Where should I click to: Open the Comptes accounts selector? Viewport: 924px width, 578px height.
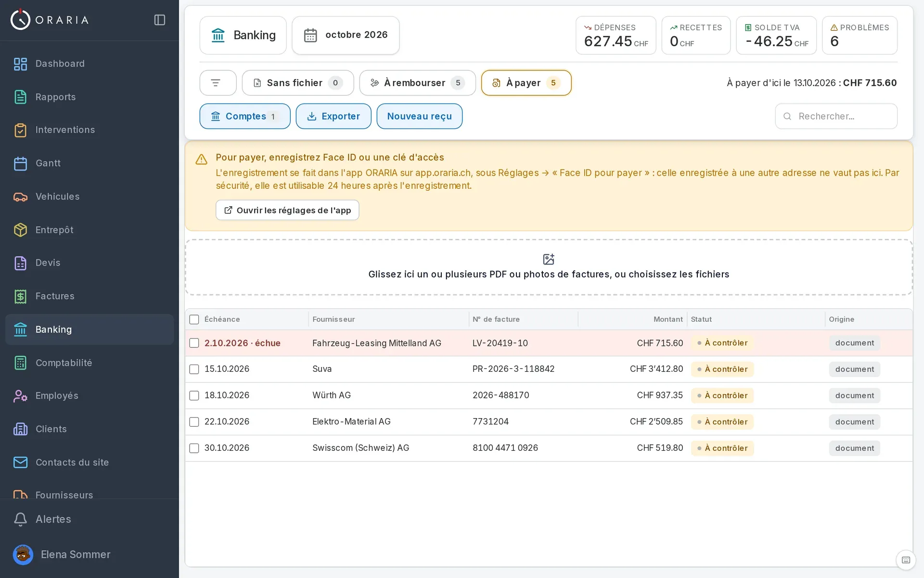tap(245, 116)
